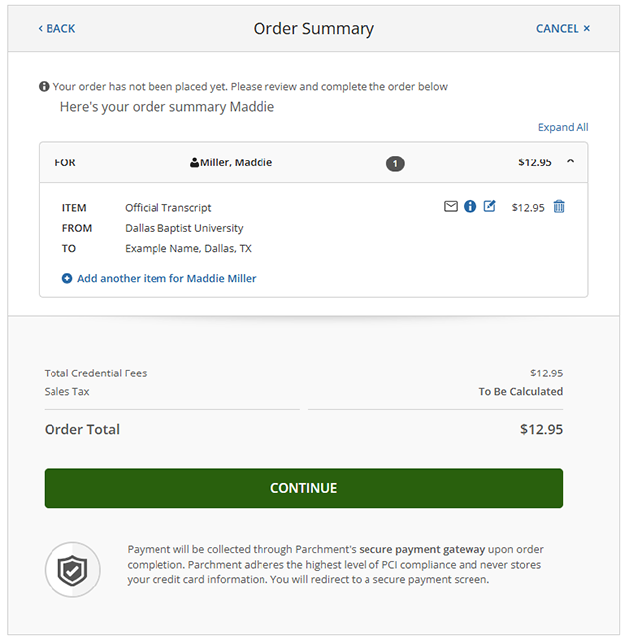Image resolution: width=629 pixels, height=640 pixels.
Task: Click the Order Summary page title
Action: 314,28
